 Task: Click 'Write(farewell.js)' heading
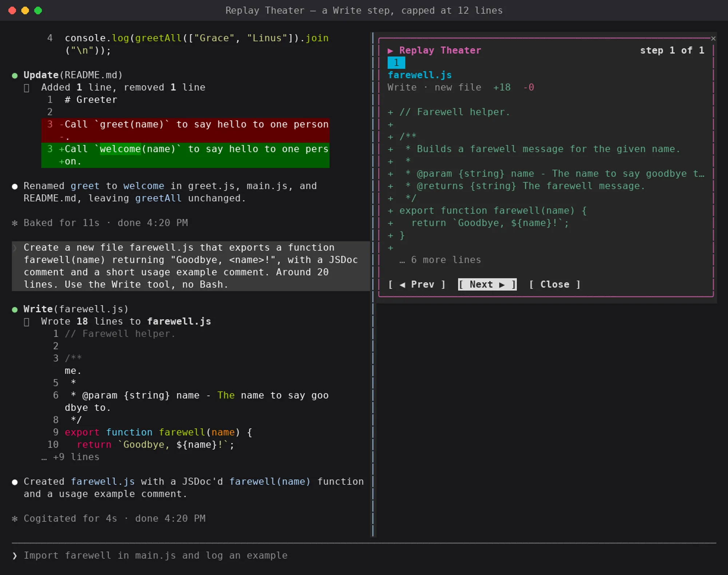click(76, 309)
